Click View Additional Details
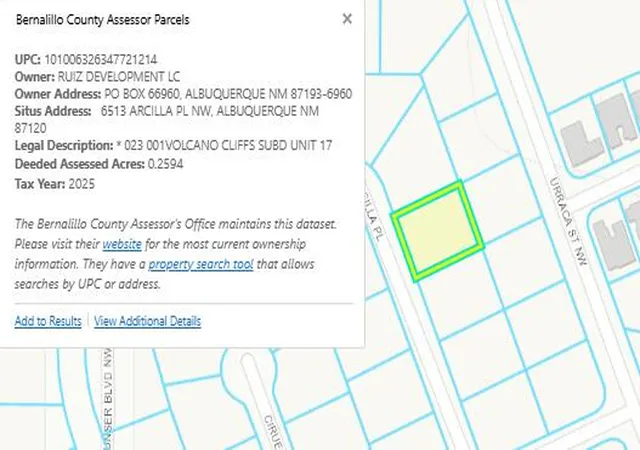640x450 pixels. point(147,321)
